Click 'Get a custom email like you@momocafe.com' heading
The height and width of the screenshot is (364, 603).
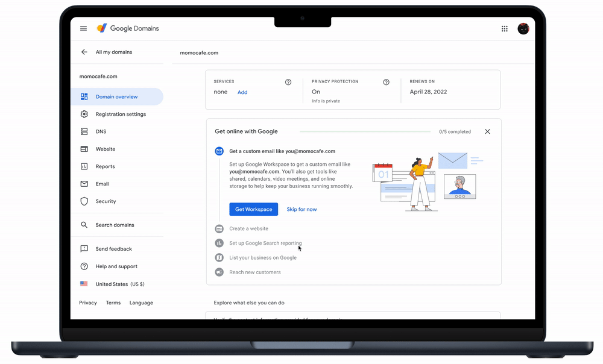pyautogui.click(x=282, y=151)
